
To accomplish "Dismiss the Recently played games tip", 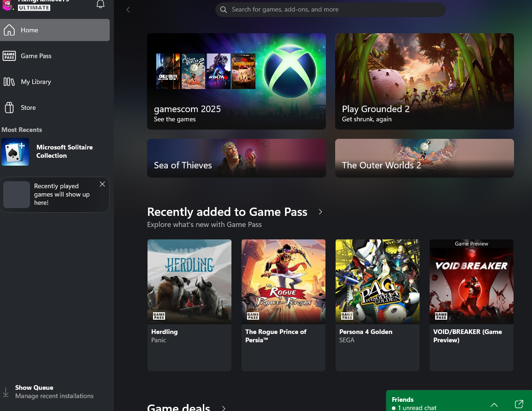I will coord(102,184).
